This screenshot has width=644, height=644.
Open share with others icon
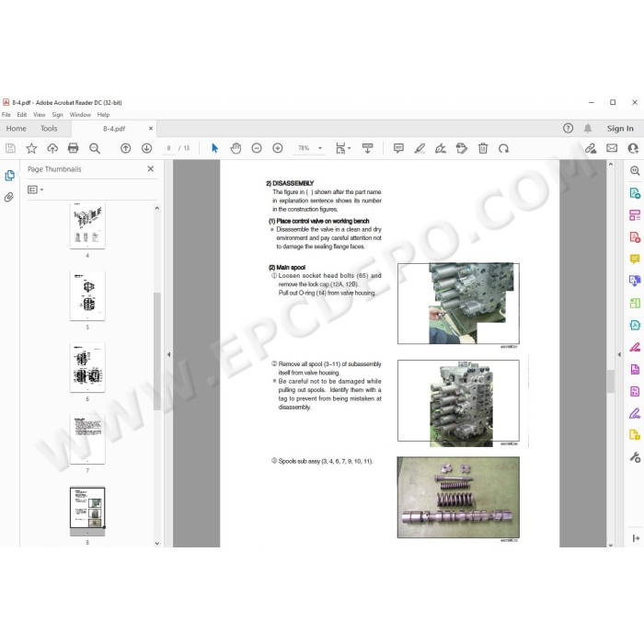[633, 148]
